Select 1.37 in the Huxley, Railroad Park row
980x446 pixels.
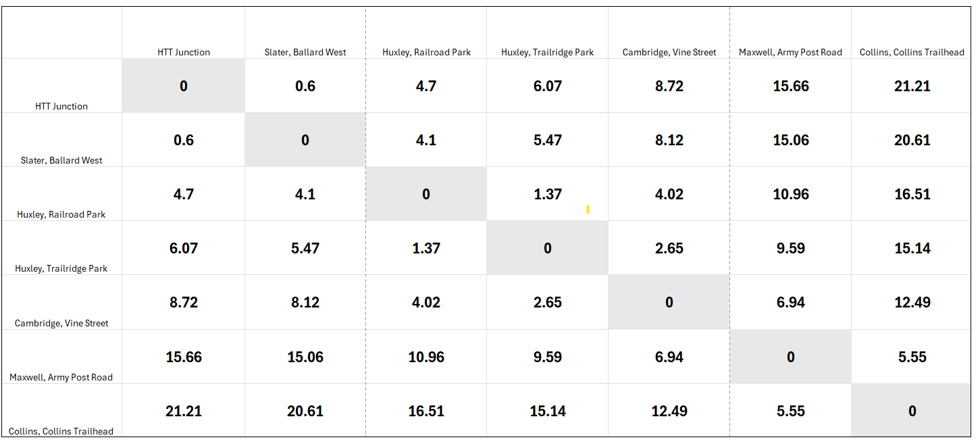(x=547, y=194)
